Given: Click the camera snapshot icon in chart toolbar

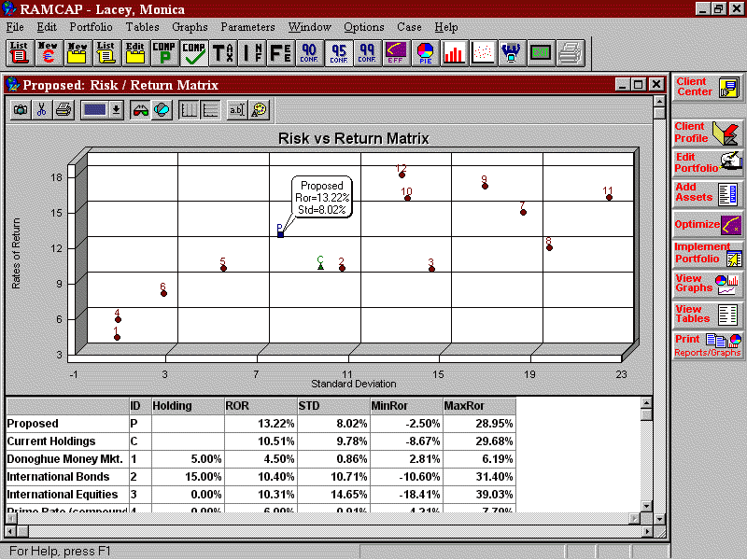Looking at the screenshot, I should click(20, 109).
